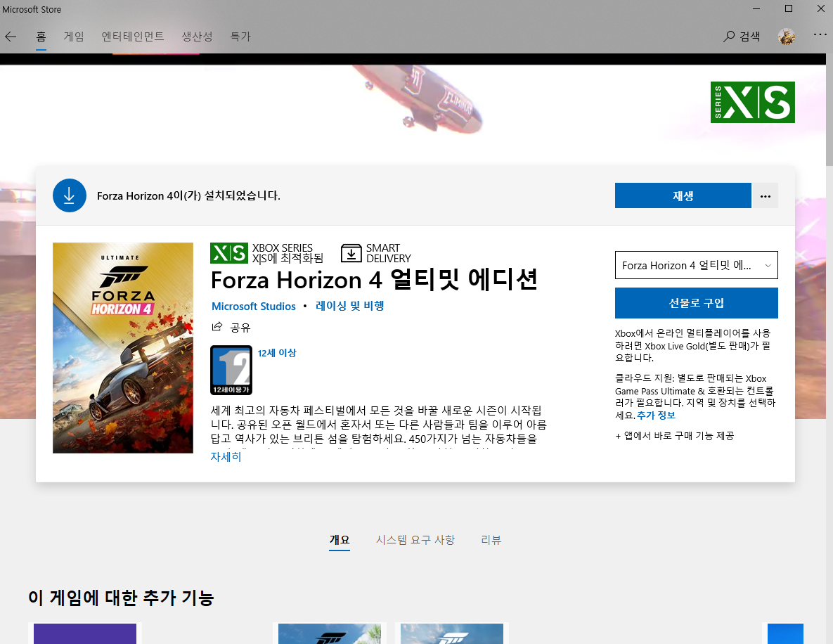This screenshot has width=833, height=644.
Task: Click the 재생 play button
Action: click(683, 195)
